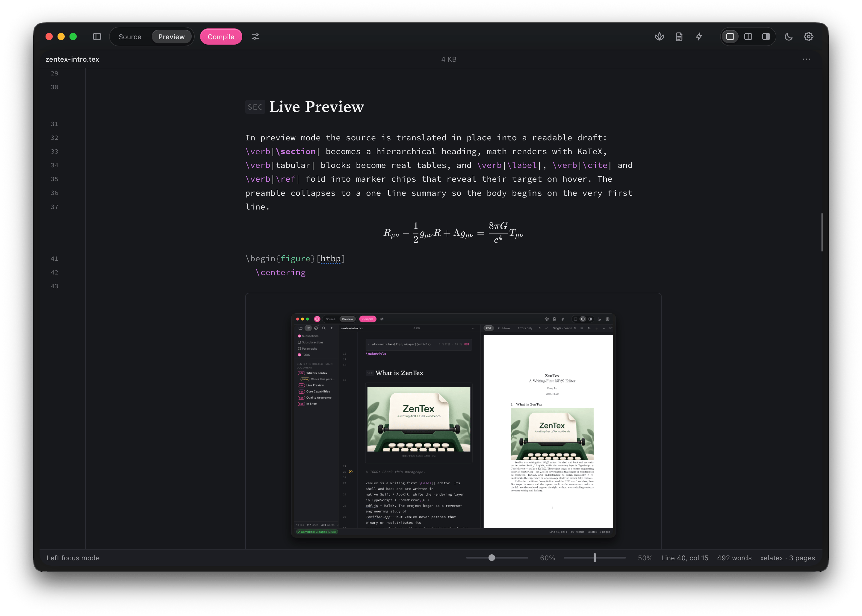Click the bold \section command text

296,151
